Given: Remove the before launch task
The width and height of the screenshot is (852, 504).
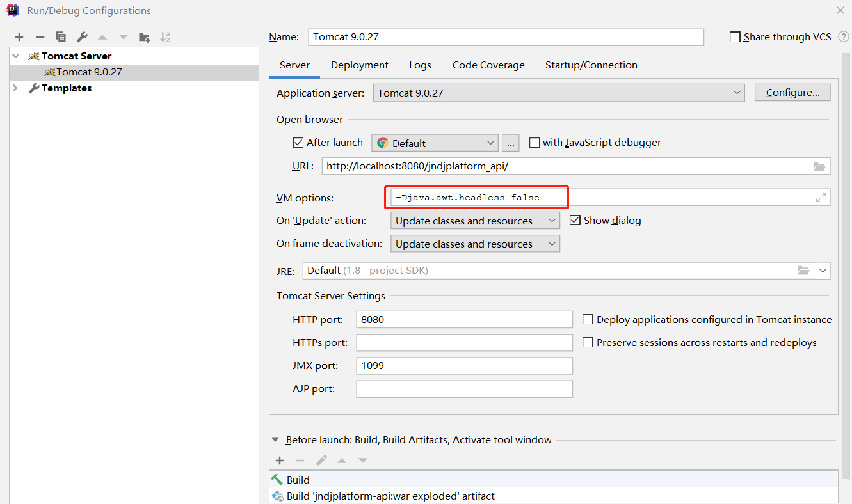Looking at the screenshot, I should (300, 461).
